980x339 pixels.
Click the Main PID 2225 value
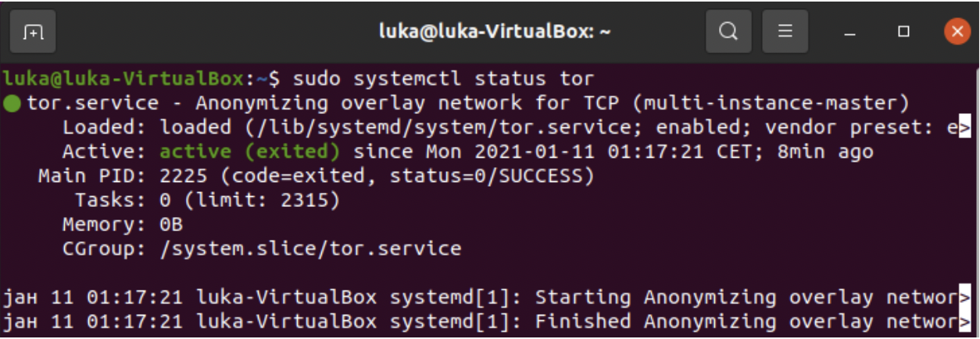tap(184, 176)
